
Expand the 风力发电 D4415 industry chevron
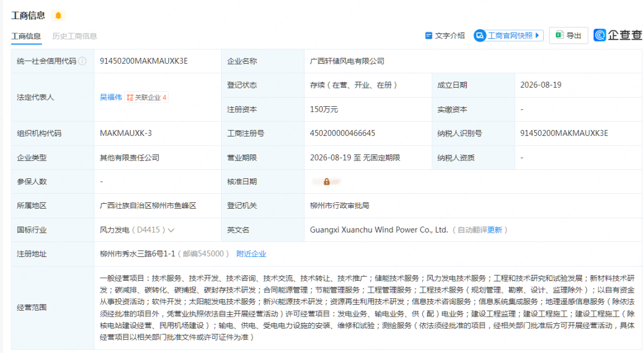click(x=171, y=230)
